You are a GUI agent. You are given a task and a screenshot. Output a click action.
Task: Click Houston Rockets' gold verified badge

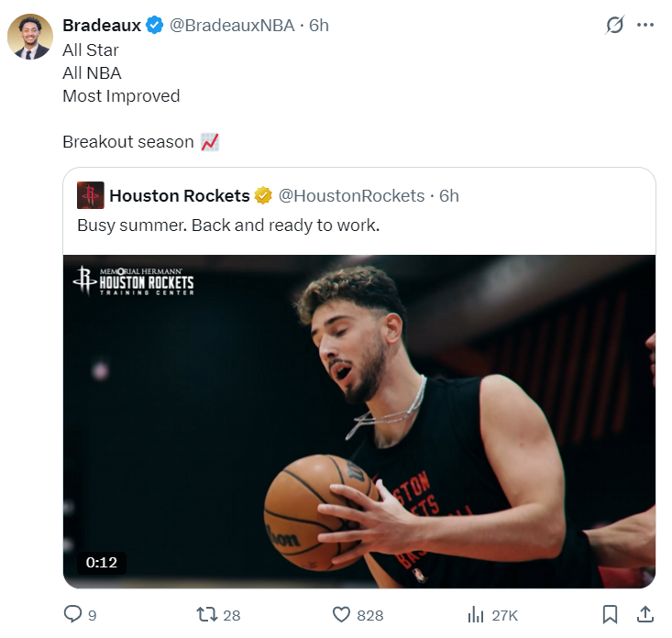[x=263, y=195]
